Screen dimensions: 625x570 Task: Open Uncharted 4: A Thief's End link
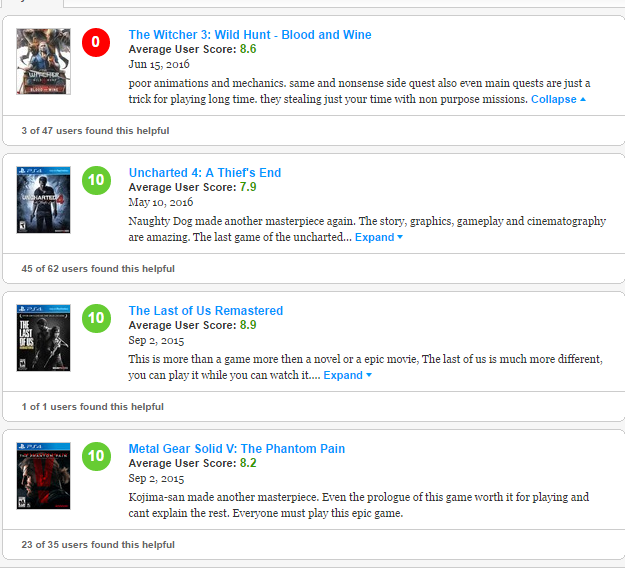(205, 173)
